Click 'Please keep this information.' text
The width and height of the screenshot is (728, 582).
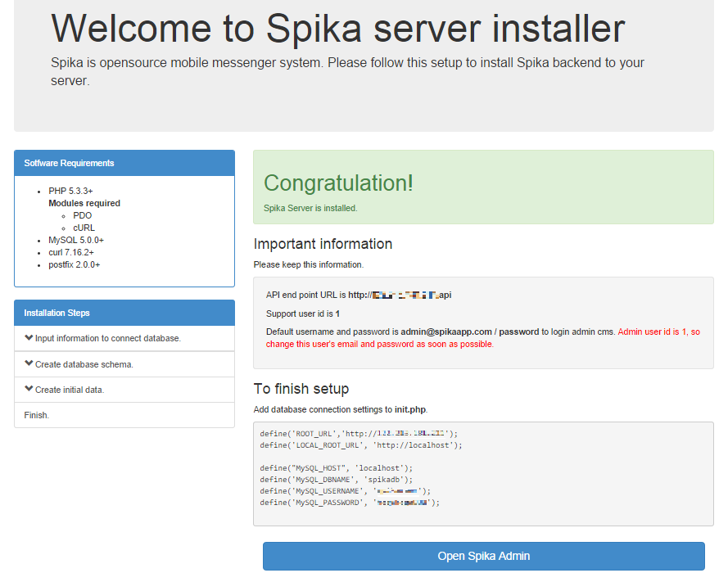(x=308, y=264)
